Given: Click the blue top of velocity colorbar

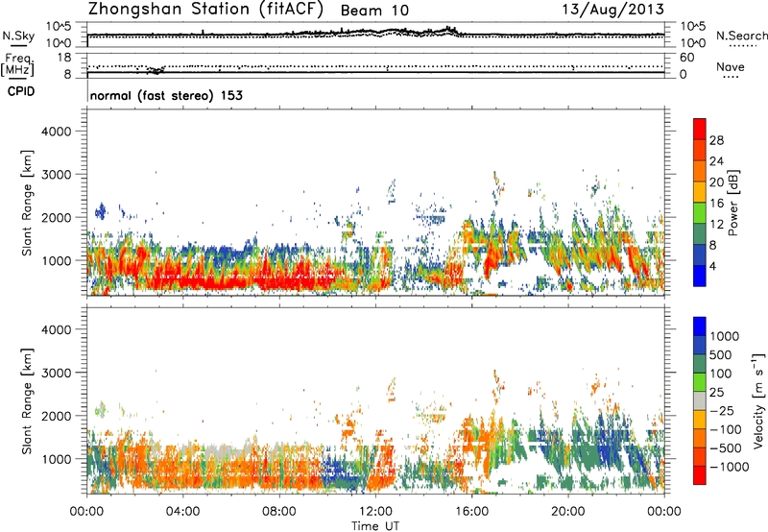Looking at the screenshot, I should [x=700, y=326].
